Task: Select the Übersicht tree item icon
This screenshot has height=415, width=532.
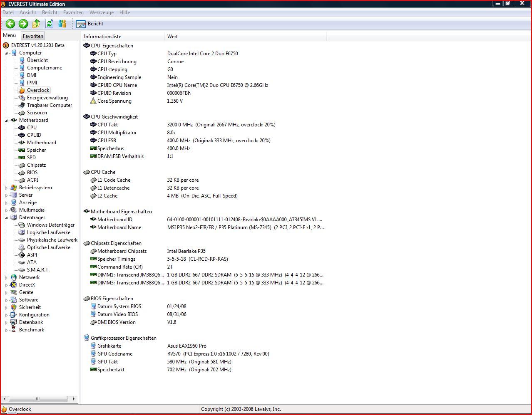Action: (x=22, y=60)
